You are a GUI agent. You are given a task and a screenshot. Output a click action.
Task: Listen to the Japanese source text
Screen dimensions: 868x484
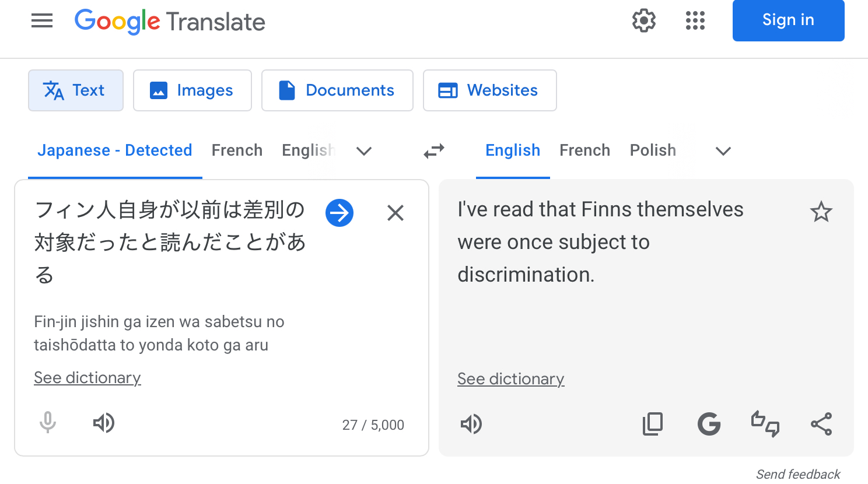coord(104,423)
